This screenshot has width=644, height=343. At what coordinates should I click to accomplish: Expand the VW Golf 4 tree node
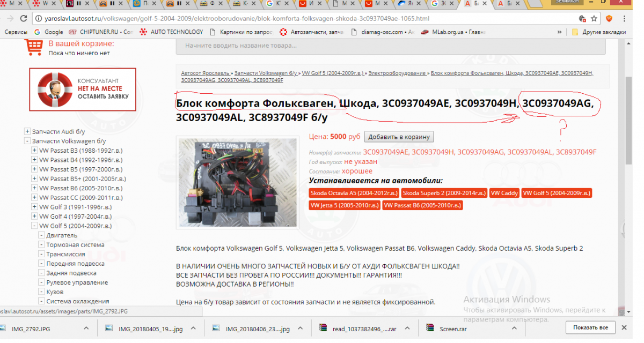34,217
